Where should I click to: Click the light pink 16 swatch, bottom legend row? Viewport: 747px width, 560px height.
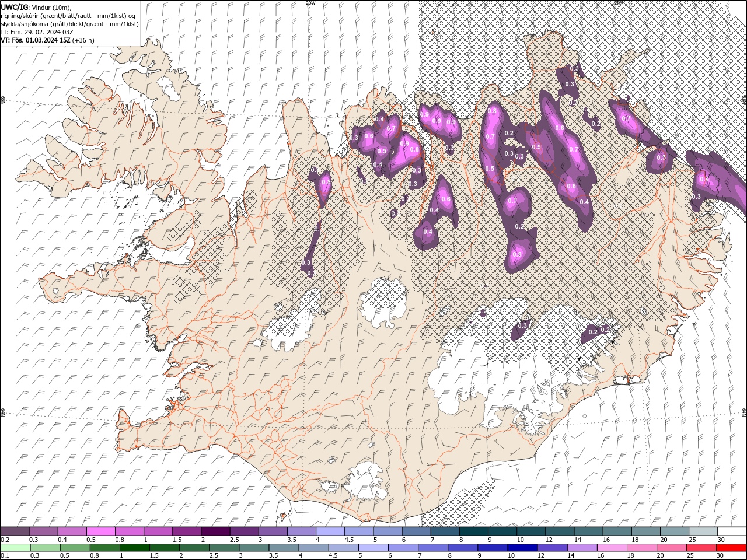pyautogui.click(x=612, y=548)
